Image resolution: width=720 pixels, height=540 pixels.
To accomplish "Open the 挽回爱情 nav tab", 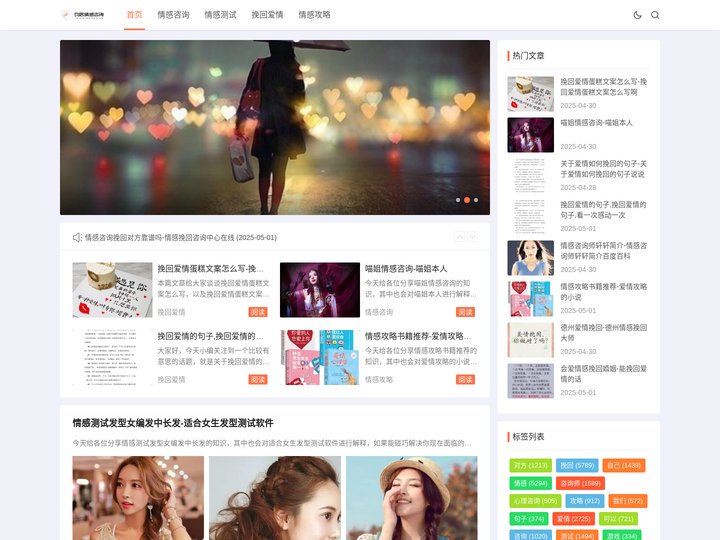I will coord(267,15).
